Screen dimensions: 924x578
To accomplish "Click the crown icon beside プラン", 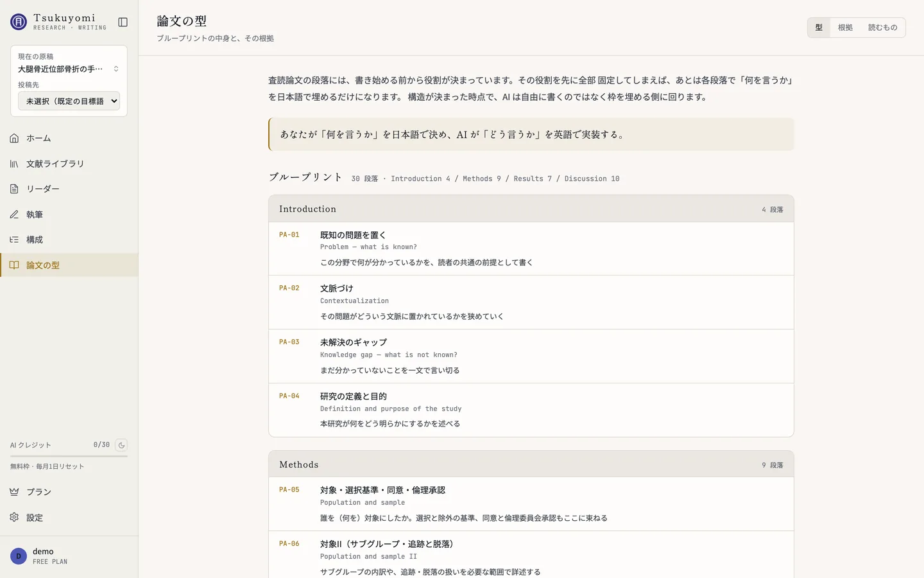I will pyautogui.click(x=14, y=492).
